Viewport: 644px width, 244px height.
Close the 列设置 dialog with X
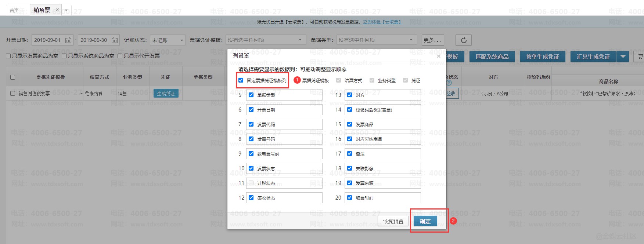click(439, 56)
